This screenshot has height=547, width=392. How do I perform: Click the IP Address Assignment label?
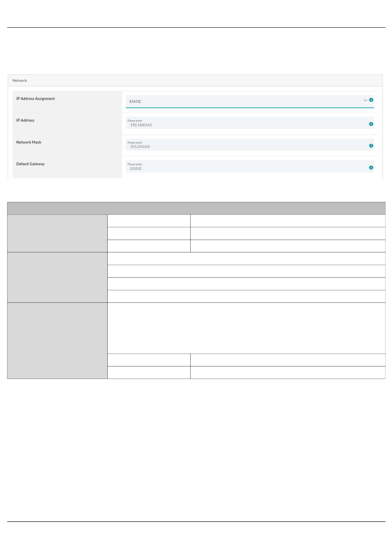point(35,99)
